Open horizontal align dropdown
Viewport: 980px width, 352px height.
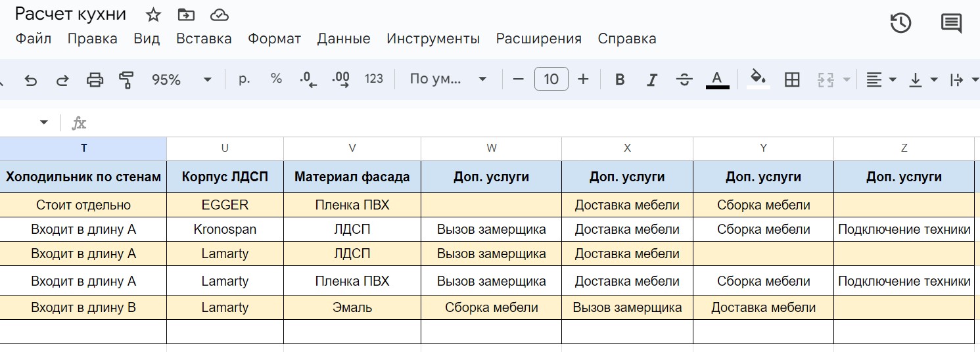click(x=881, y=80)
